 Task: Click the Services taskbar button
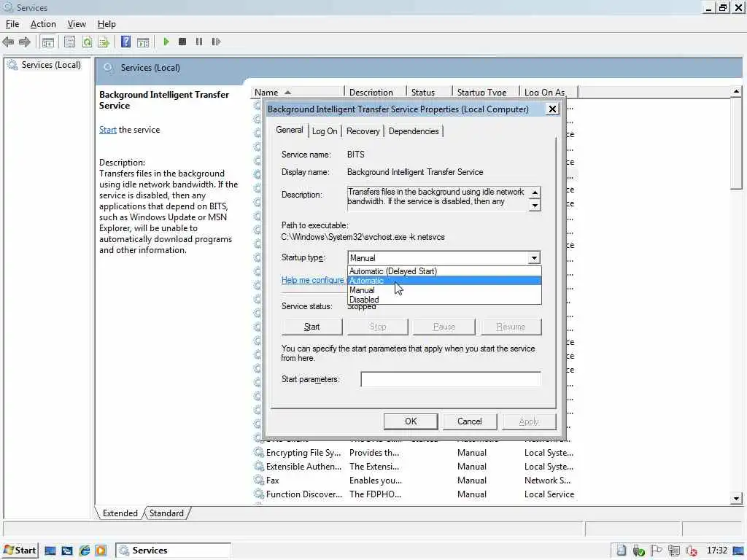click(x=174, y=551)
